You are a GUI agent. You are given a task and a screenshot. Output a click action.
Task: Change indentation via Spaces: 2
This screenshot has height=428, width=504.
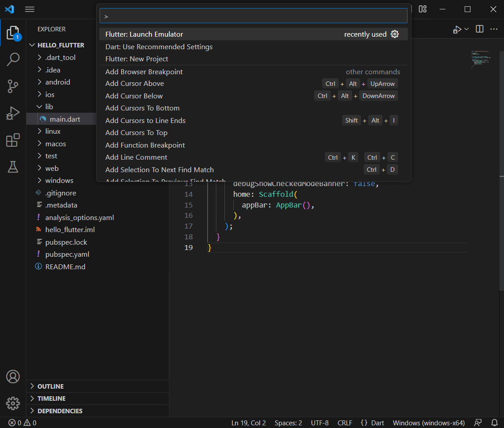(x=288, y=423)
